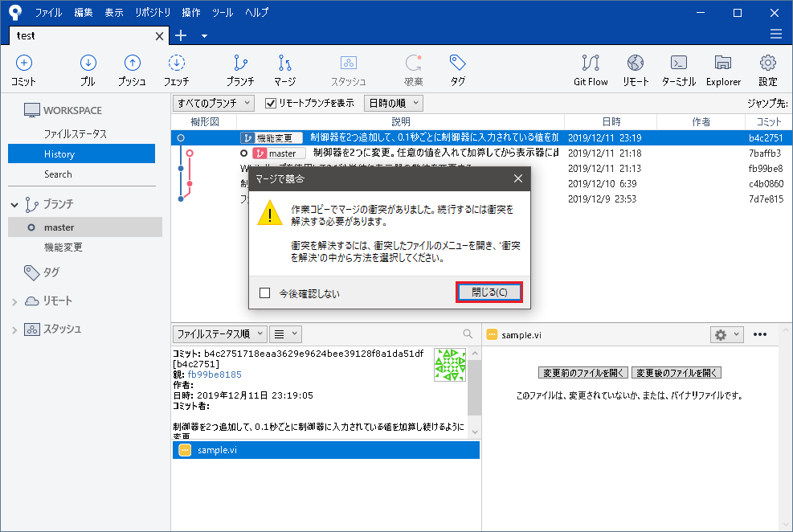Viewport: 793px width, 532px height.
Task: Open the 編集 menu
Action: click(84, 13)
